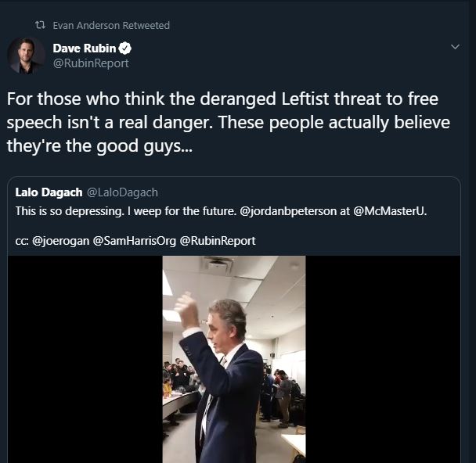
Task: Open the @SamHarrisOrg mention
Action: [x=135, y=241]
